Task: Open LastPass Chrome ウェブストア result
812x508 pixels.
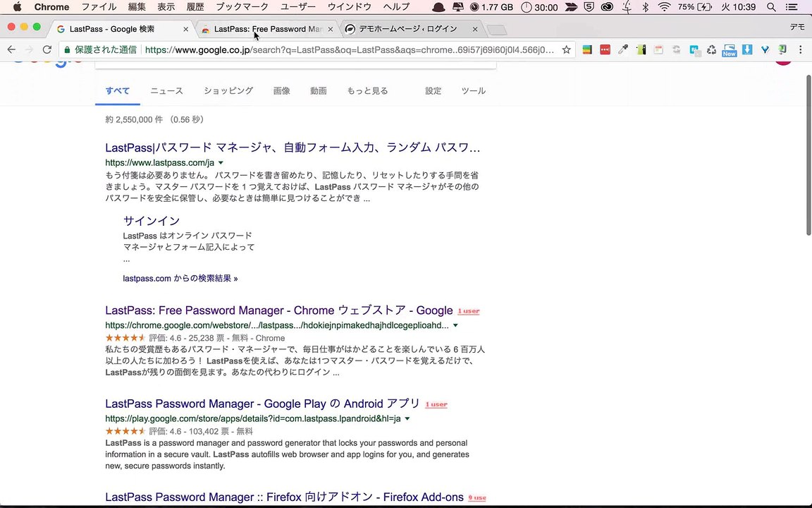Action: pos(278,310)
